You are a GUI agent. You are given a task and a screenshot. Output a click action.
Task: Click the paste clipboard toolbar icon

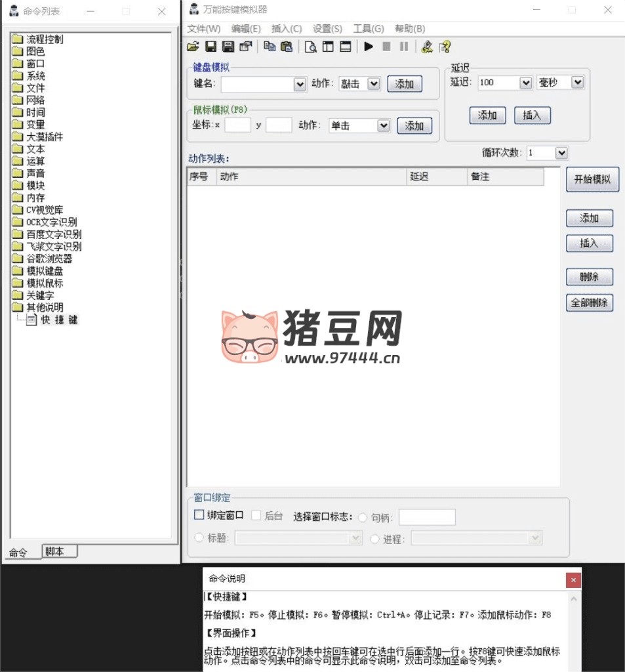287,47
